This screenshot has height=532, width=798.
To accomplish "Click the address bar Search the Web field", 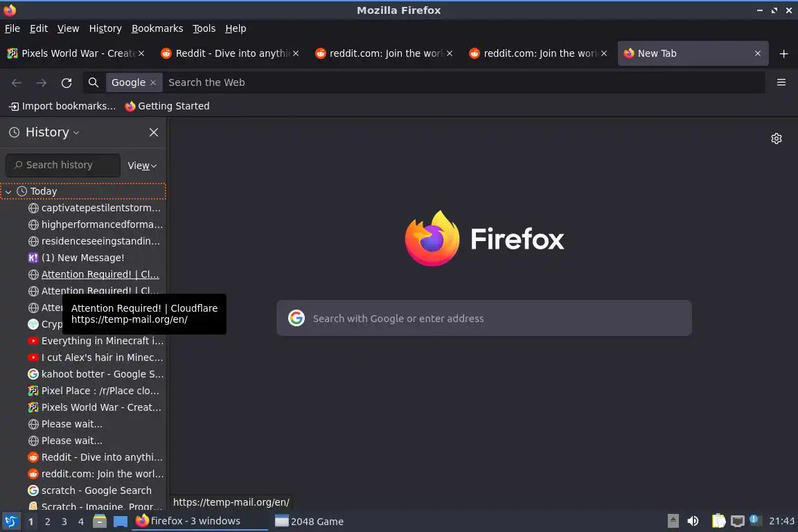I will coord(464,82).
